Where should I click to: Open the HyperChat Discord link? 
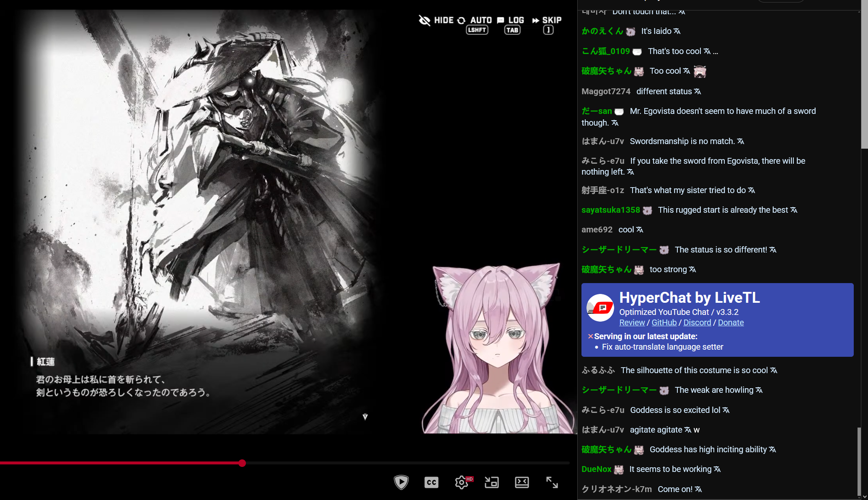coord(697,322)
